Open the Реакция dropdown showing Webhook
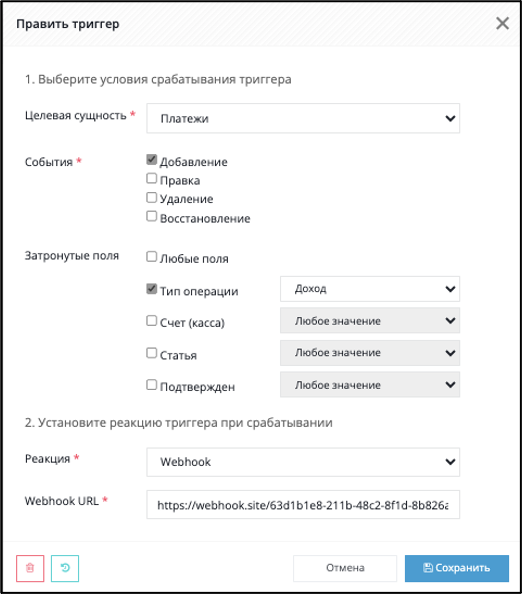This screenshot has width=522, height=595. tap(303, 462)
